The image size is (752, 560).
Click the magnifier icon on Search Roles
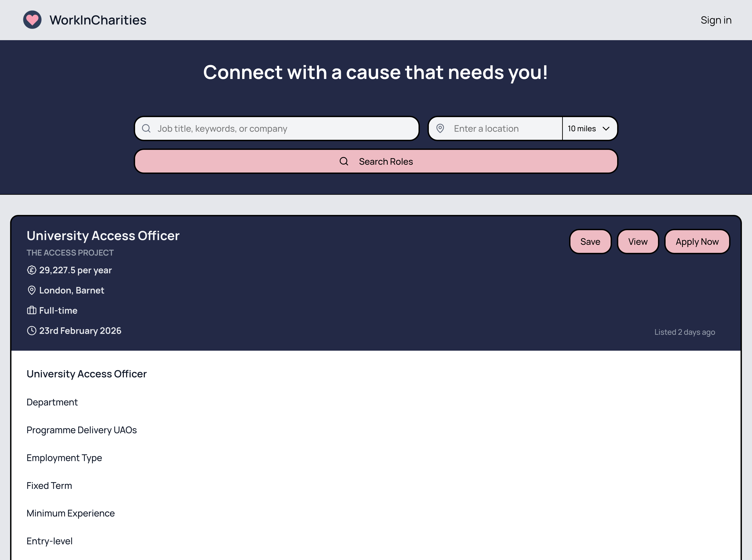tap(344, 161)
